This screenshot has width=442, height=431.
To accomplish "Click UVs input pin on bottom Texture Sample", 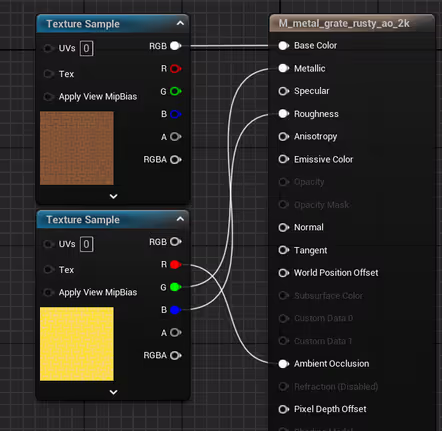I will click(49, 244).
